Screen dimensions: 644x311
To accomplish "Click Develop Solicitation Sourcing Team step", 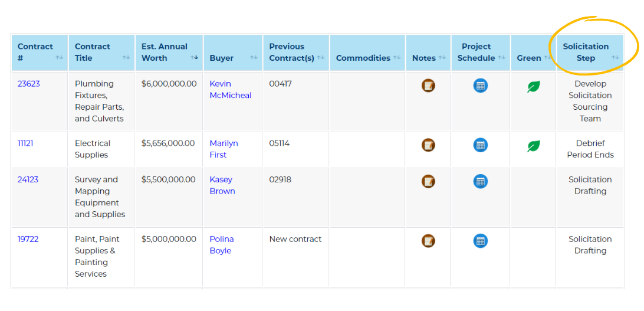I will pyautogui.click(x=590, y=101).
